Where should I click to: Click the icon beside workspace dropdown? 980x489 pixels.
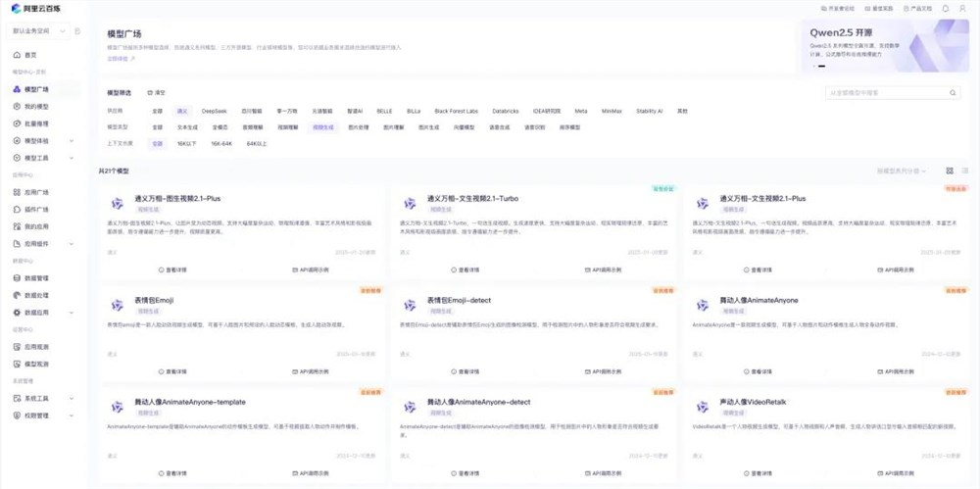pyautogui.click(x=77, y=30)
